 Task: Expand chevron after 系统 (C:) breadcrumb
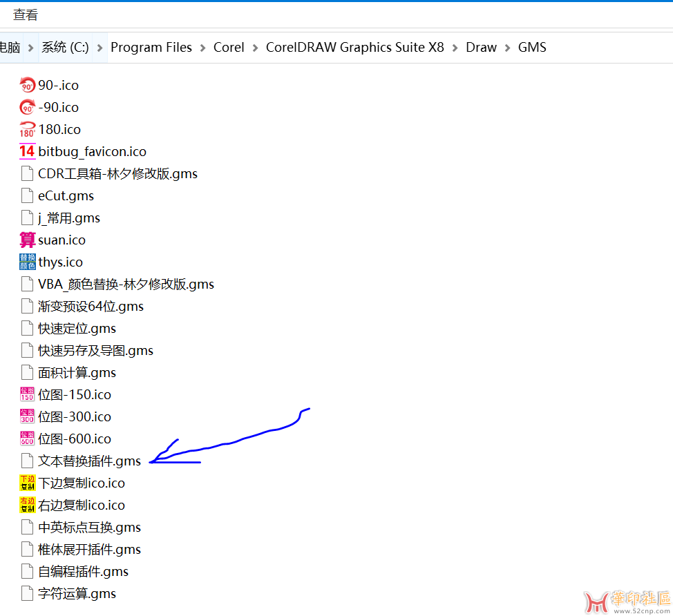coord(99,48)
